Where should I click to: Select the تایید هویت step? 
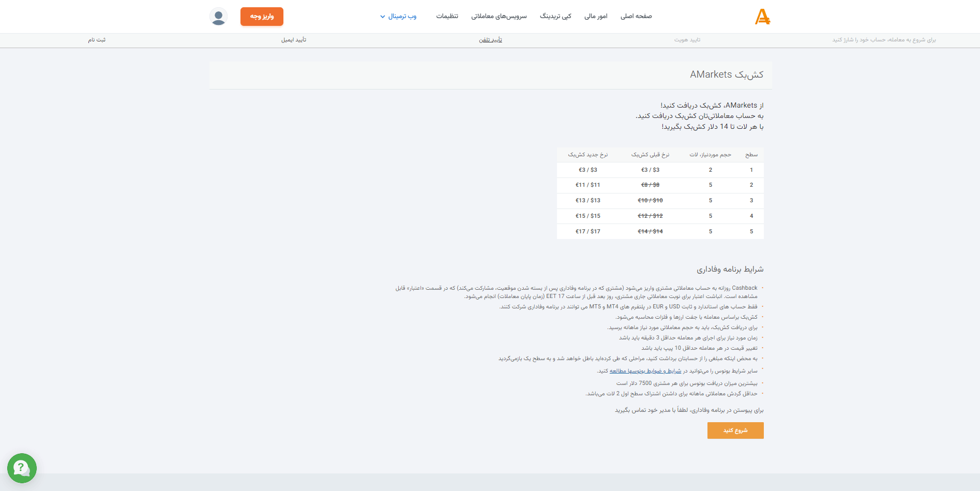point(687,40)
